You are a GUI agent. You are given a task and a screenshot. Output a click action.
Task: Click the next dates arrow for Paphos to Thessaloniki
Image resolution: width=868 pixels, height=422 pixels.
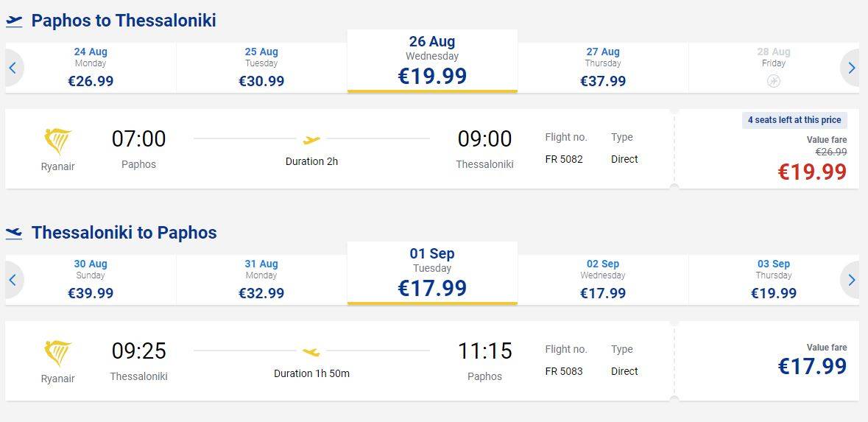click(x=851, y=68)
